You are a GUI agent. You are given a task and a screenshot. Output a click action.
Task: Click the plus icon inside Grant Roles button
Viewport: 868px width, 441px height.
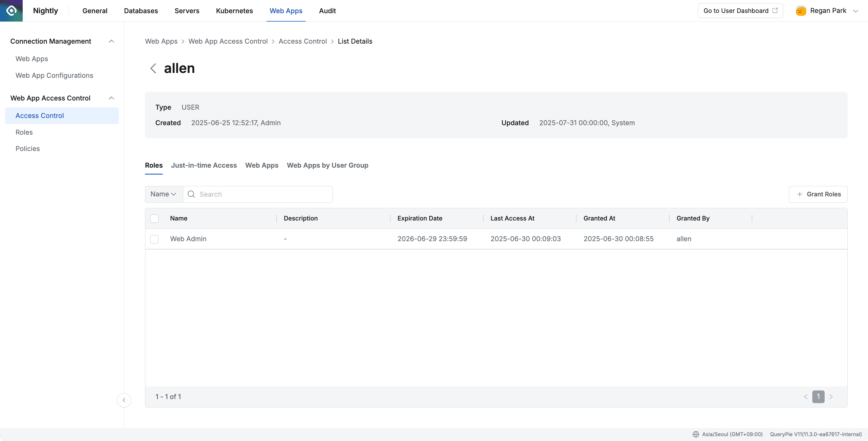[x=799, y=194]
